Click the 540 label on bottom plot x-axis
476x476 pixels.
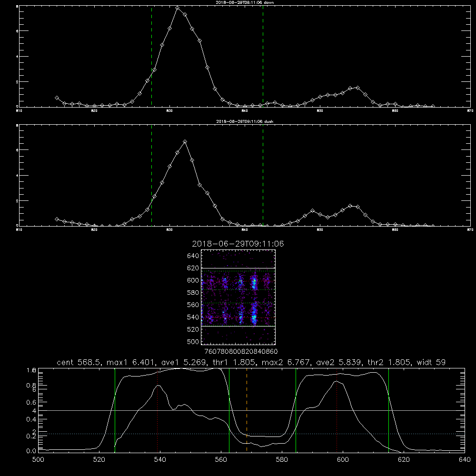[x=160, y=460]
